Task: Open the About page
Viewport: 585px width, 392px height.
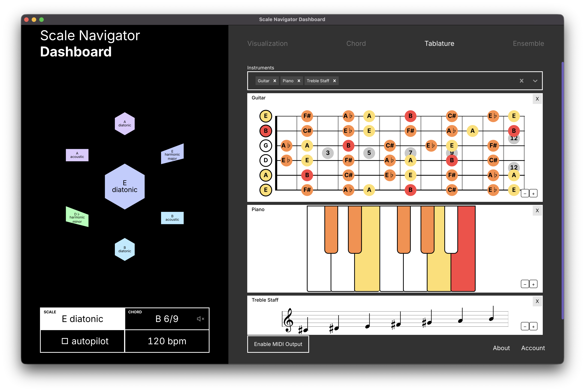Action: pos(501,348)
